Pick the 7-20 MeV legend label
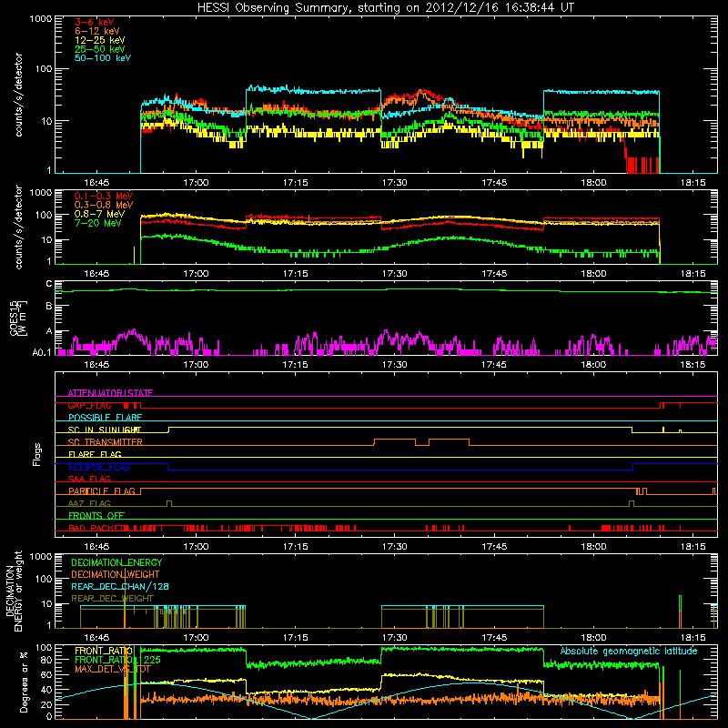 tap(98, 223)
